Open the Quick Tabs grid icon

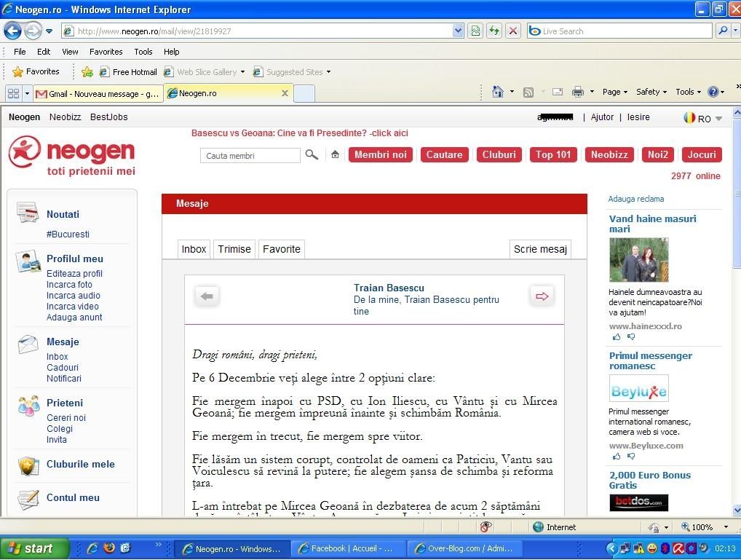click(x=13, y=94)
